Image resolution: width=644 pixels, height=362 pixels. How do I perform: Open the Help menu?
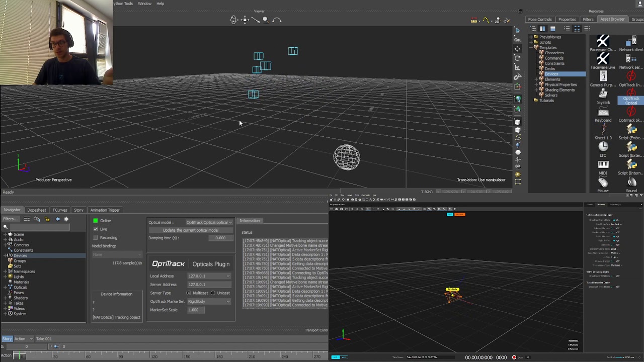pyautogui.click(x=160, y=4)
